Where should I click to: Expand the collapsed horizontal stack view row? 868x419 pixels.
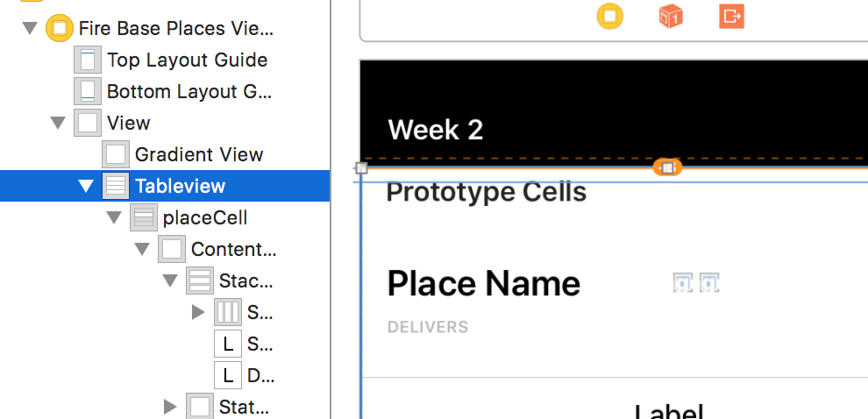pyautogui.click(x=198, y=312)
